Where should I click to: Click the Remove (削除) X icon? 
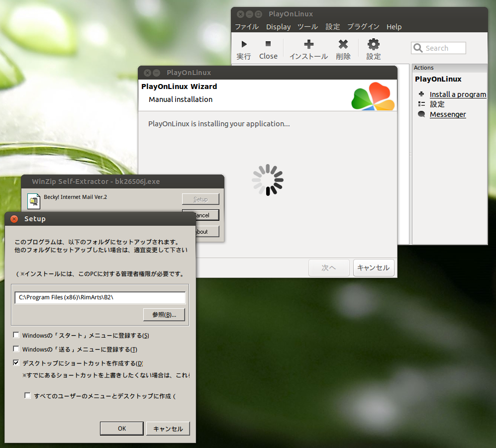(343, 44)
